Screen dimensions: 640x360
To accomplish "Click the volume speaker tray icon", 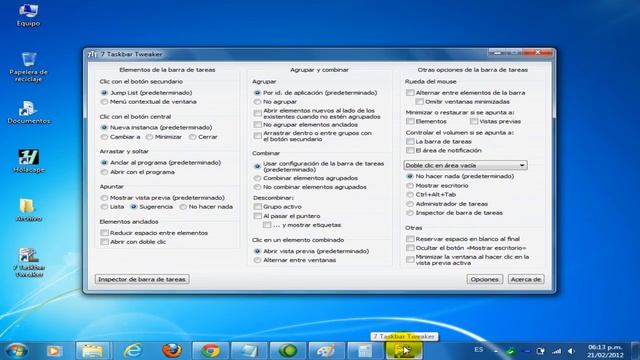I will (571, 351).
